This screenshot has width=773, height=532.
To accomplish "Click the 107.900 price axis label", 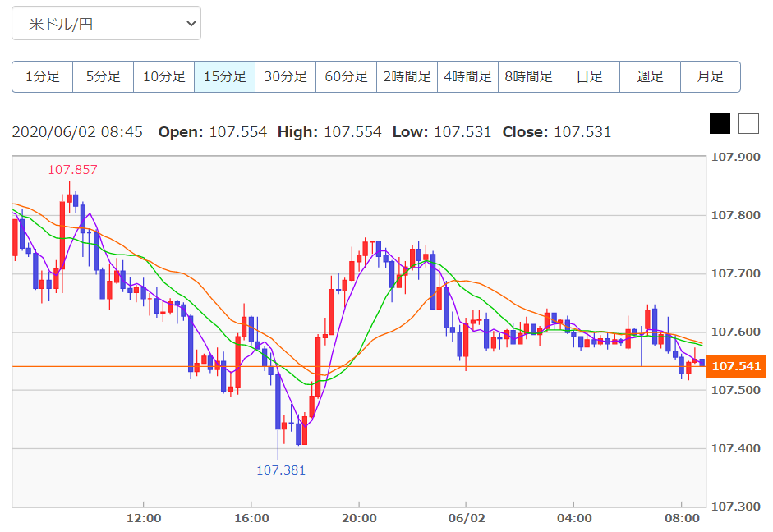I will 735,157.
